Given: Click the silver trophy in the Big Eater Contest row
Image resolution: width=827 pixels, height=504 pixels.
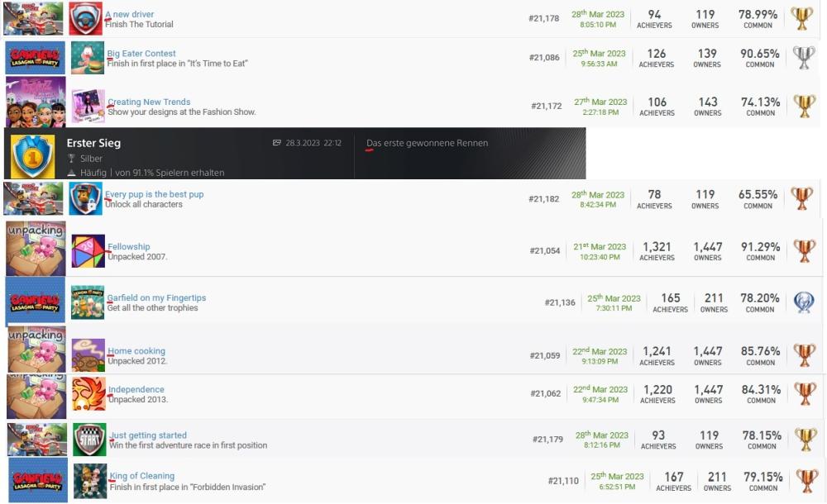Looking at the screenshot, I should pos(803,59).
